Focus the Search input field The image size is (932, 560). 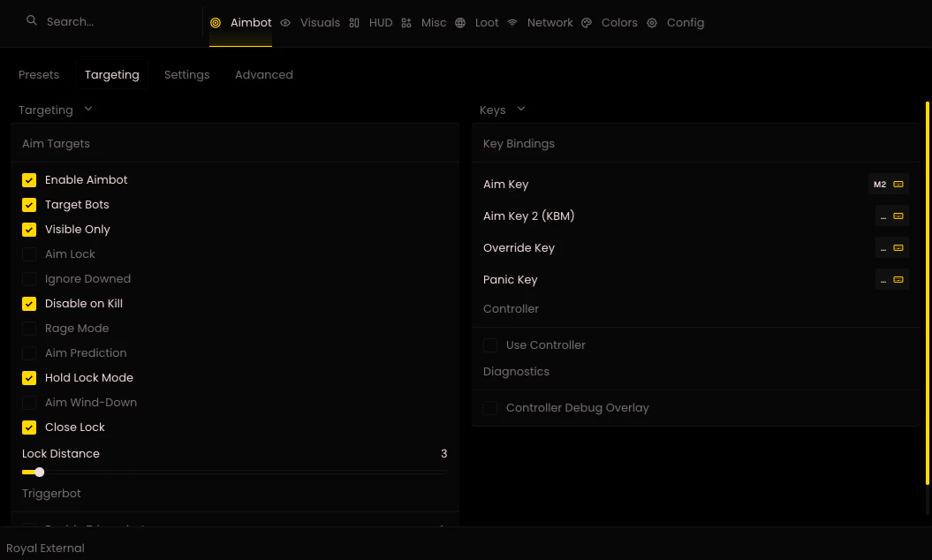[x=110, y=21]
